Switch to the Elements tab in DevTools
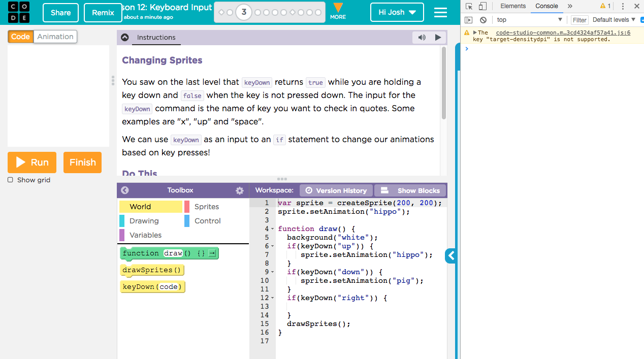 512,6
